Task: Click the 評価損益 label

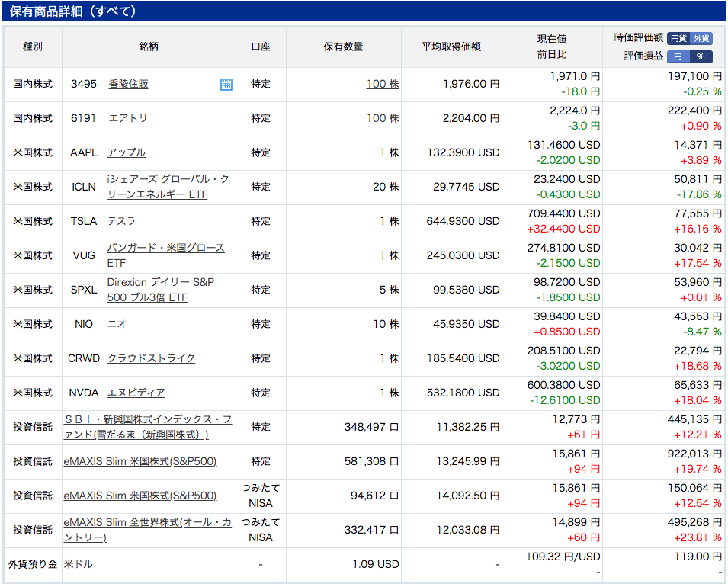Action: tap(643, 56)
